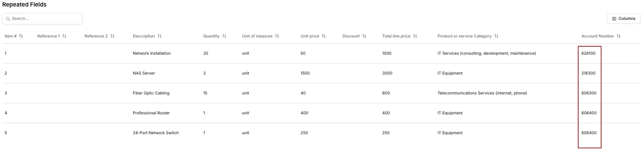Click 24-Port Network Switch's IT Equipment category
Viewport: 644px width, 156px height.
(450, 133)
